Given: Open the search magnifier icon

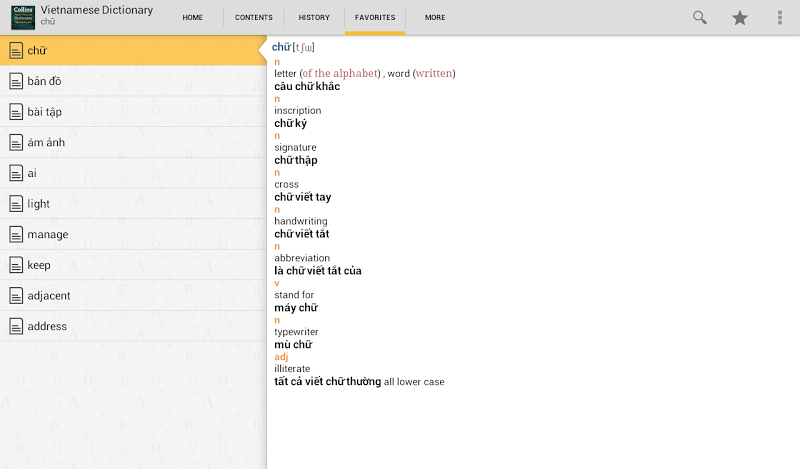Looking at the screenshot, I should 699,18.
